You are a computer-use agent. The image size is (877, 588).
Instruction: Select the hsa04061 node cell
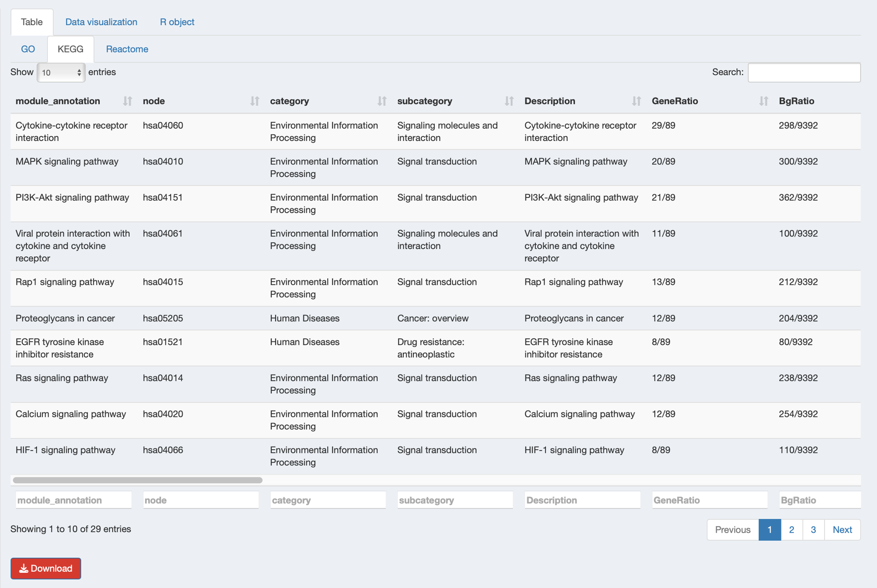click(x=163, y=234)
